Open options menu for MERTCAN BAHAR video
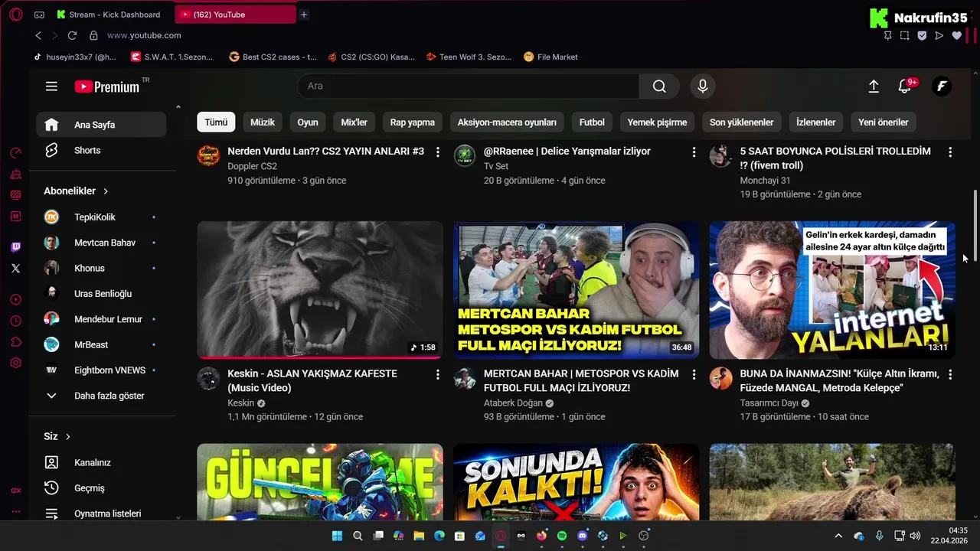 pyautogui.click(x=694, y=374)
